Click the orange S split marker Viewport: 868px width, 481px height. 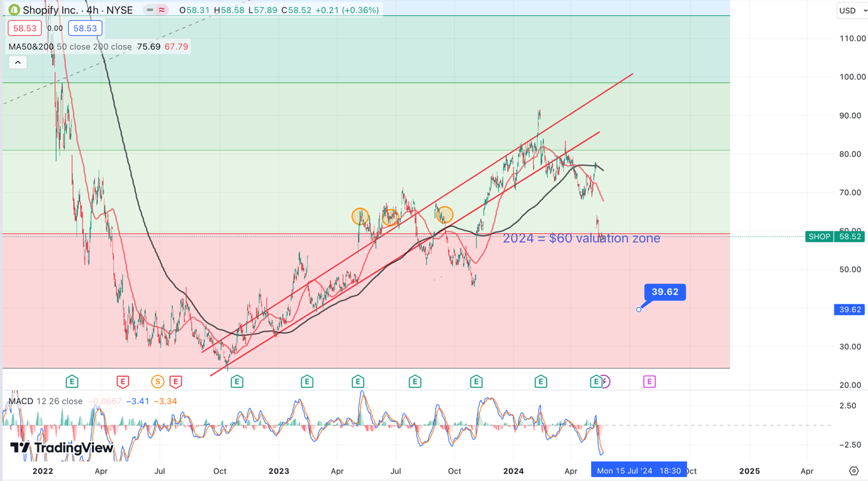tap(158, 381)
